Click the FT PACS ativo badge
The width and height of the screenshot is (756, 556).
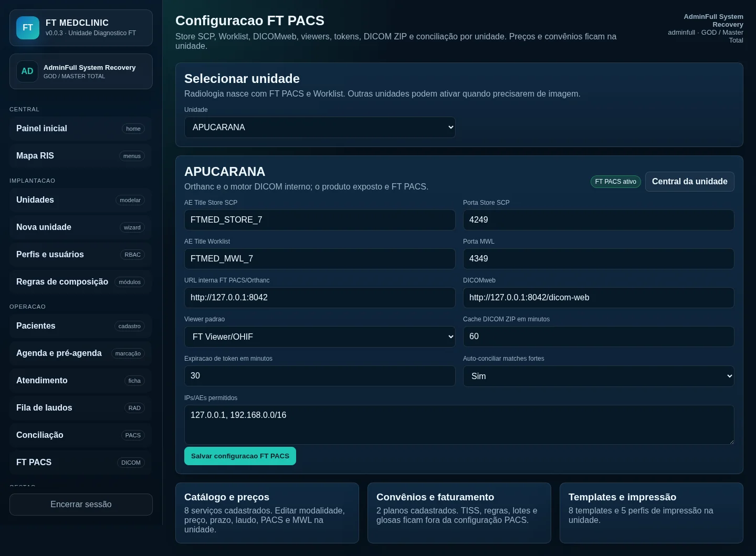[615, 182]
